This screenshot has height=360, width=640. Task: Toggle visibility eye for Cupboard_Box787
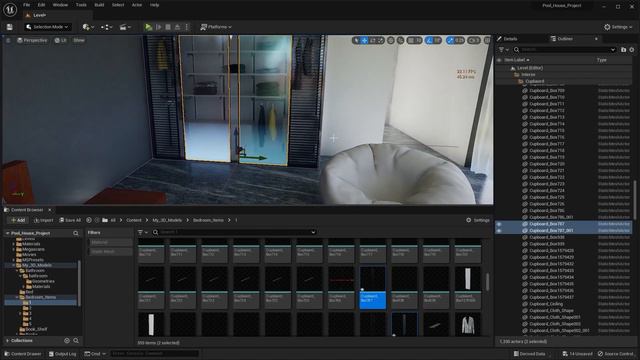[499, 224]
